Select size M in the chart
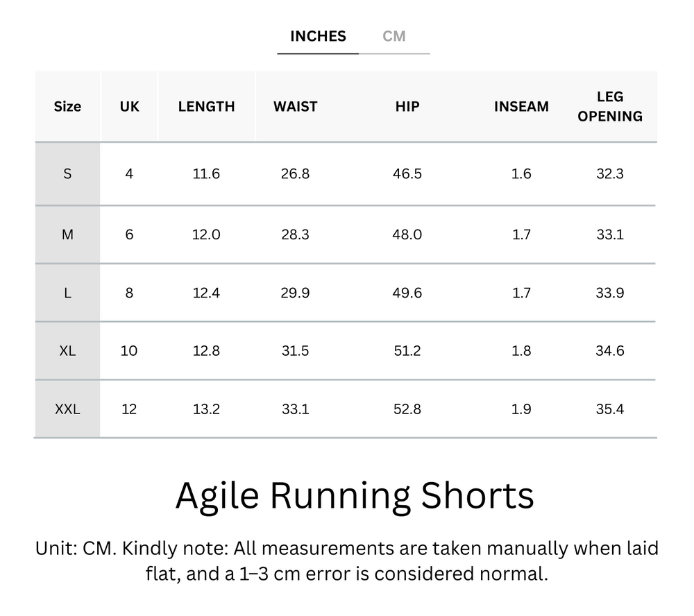 pos(67,234)
